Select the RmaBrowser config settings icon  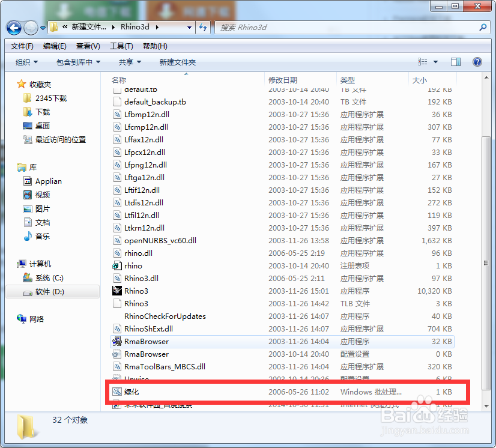(x=117, y=354)
